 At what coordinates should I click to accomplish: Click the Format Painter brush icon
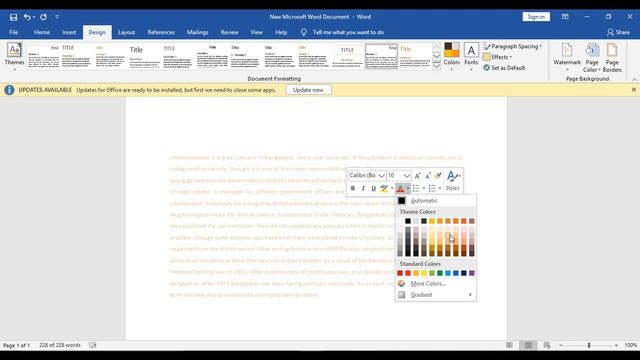click(438, 176)
